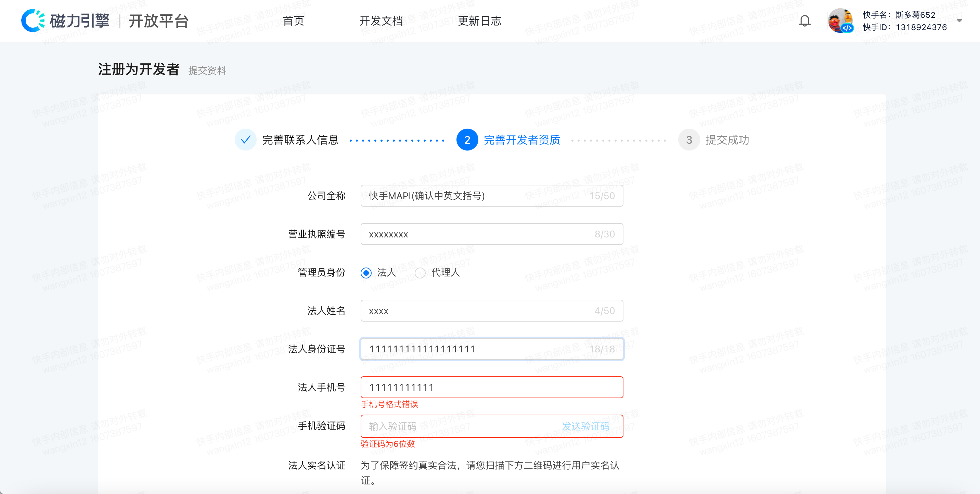The image size is (980, 494).
Task: Click the 管理员身份 label
Action: tap(321, 272)
